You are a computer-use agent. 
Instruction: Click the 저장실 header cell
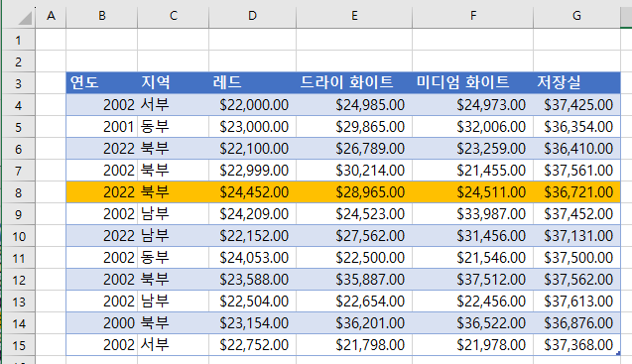(576, 82)
